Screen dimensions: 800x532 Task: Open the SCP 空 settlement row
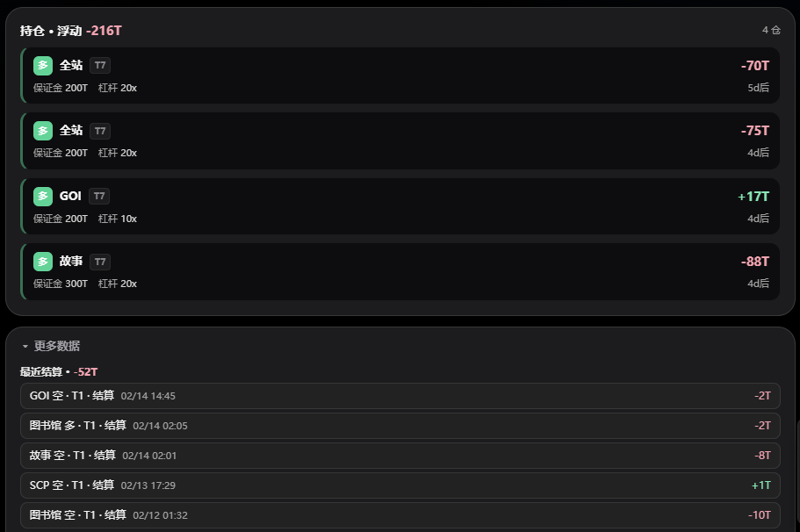click(x=400, y=485)
